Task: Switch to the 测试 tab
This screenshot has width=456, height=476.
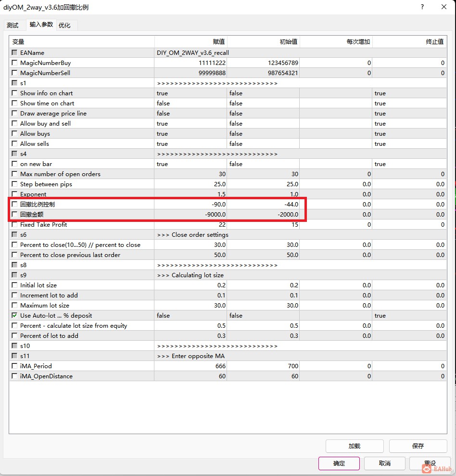Action: coord(13,25)
